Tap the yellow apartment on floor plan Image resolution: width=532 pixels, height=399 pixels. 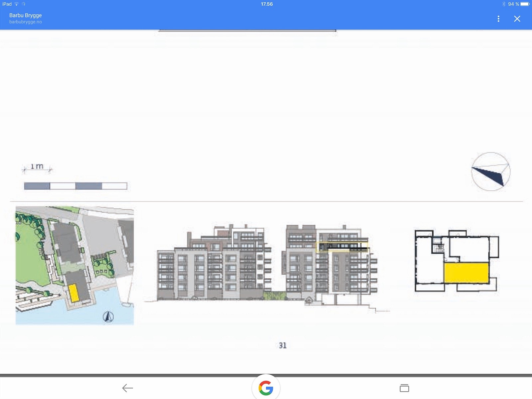pyautogui.click(x=466, y=273)
